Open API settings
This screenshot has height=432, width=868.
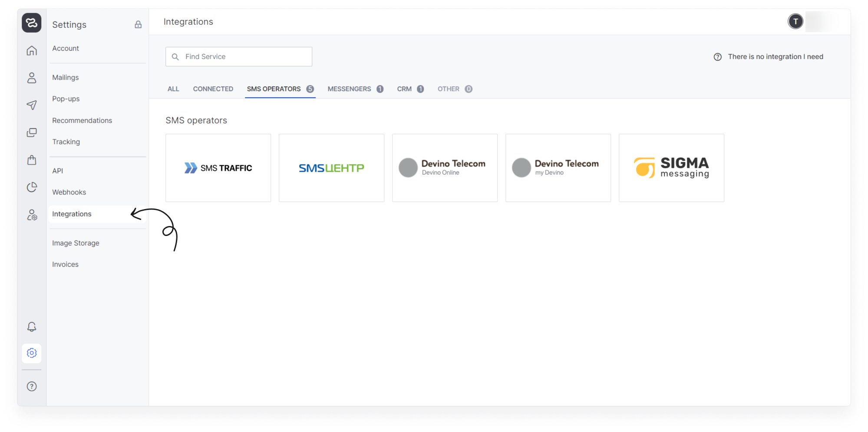click(58, 171)
